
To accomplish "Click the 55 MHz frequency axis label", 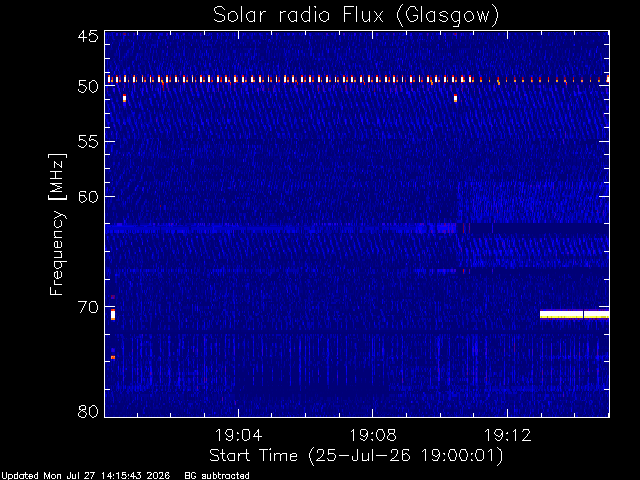I will click(88, 142).
